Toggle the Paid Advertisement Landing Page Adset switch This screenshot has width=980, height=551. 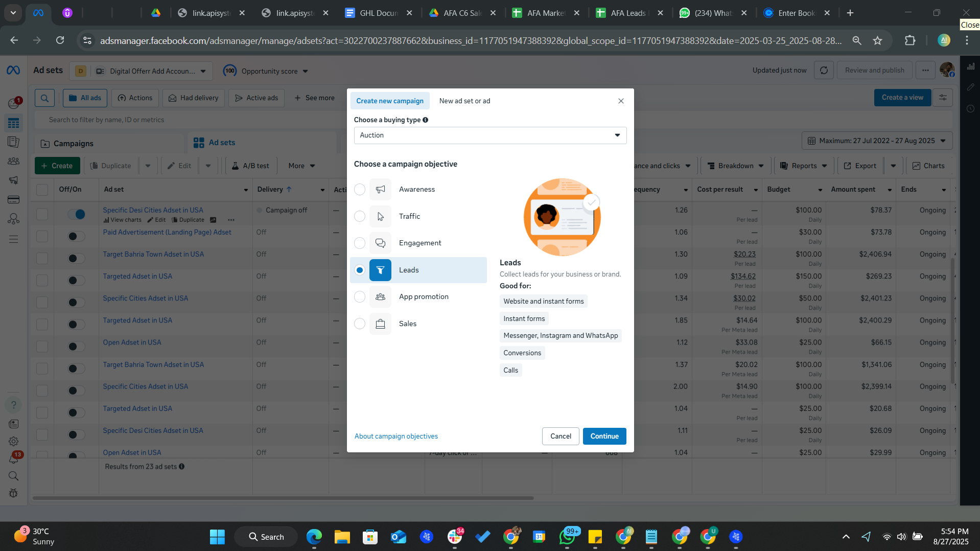pyautogui.click(x=77, y=236)
